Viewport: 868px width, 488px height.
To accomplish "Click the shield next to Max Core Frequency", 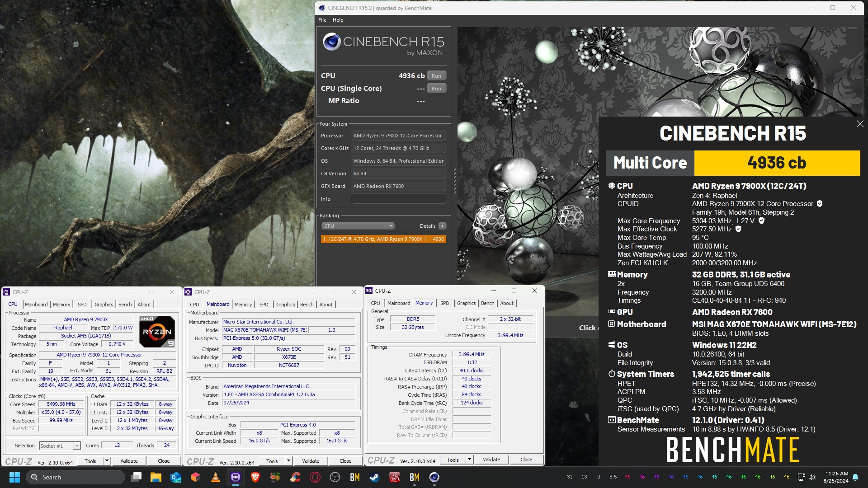I will point(761,221).
